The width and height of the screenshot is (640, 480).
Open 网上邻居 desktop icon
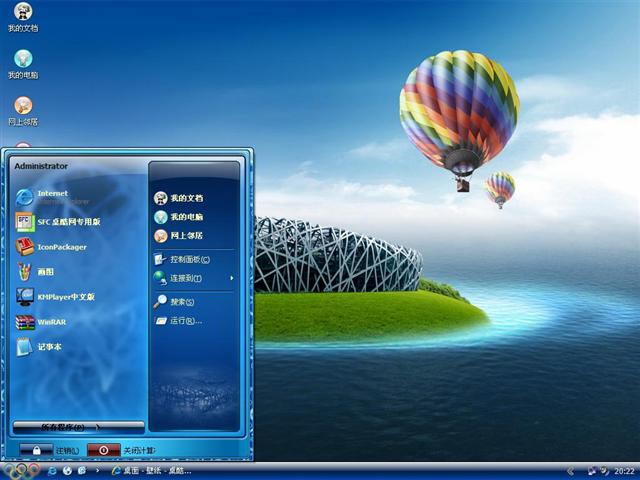pos(23,111)
